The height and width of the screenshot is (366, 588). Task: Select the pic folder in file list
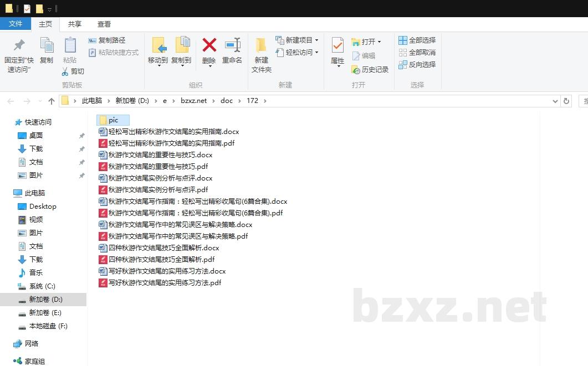click(x=113, y=120)
